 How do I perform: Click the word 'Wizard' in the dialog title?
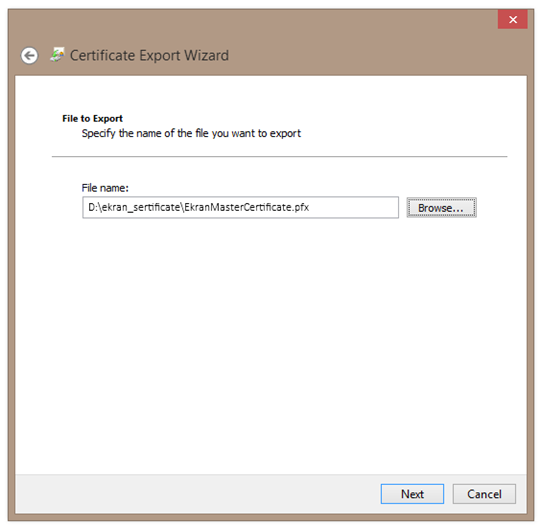click(206, 55)
